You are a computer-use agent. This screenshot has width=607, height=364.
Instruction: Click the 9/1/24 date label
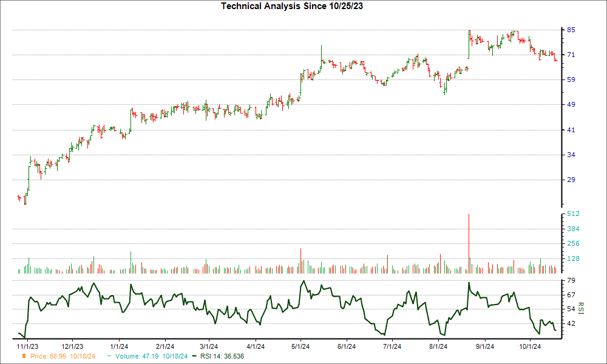pos(484,346)
